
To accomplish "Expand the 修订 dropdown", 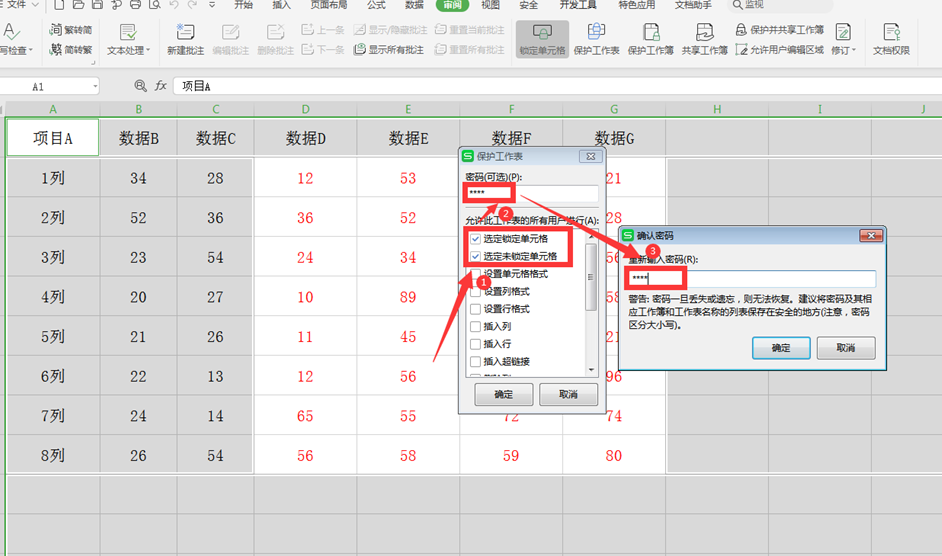I will click(853, 50).
